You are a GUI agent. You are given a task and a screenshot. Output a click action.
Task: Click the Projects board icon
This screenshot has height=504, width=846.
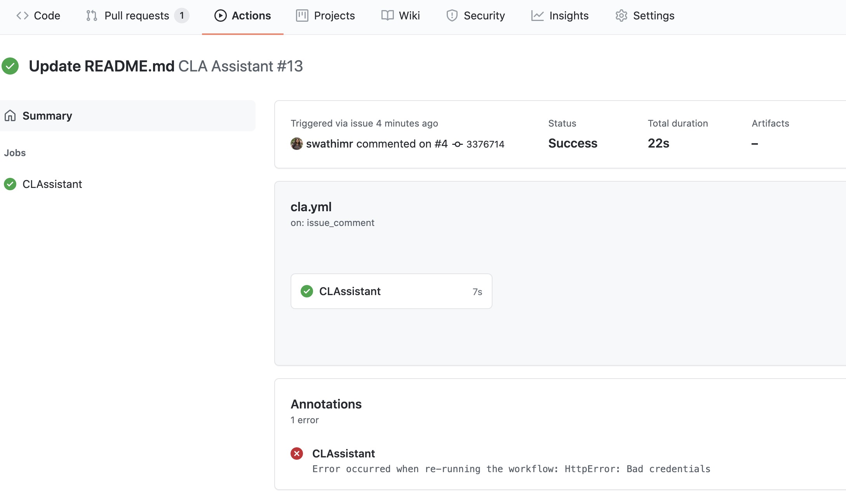point(302,16)
